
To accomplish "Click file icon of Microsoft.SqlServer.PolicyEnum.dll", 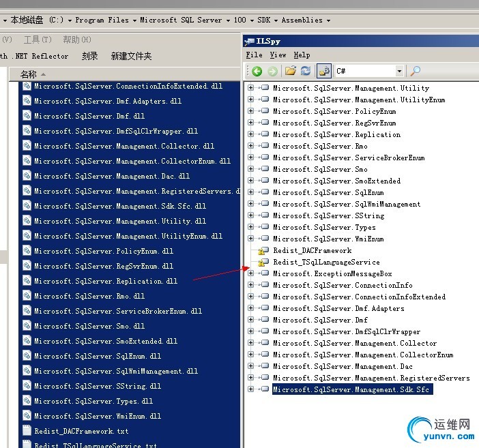I will click(27, 251).
